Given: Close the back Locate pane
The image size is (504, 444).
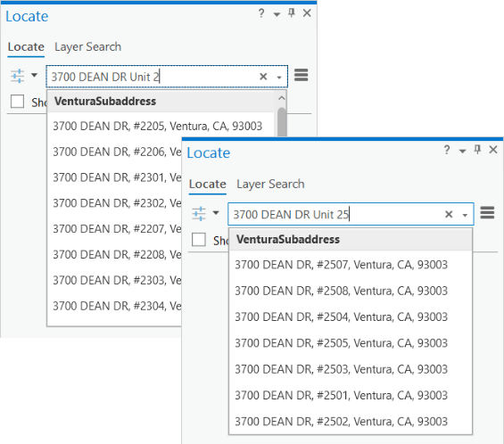Looking at the screenshot, I should (x=307, y=13).
